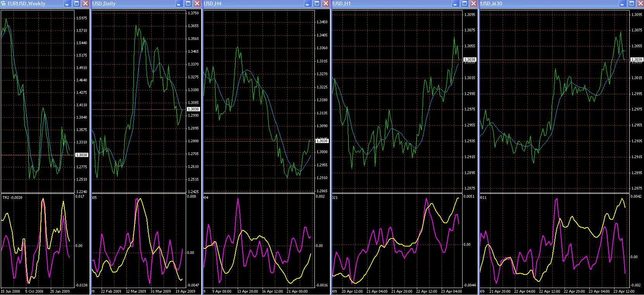Click the 23 Apr 04:00 label in H1
644x295 pixels.
pyautogui.click(x=451, y=292)
